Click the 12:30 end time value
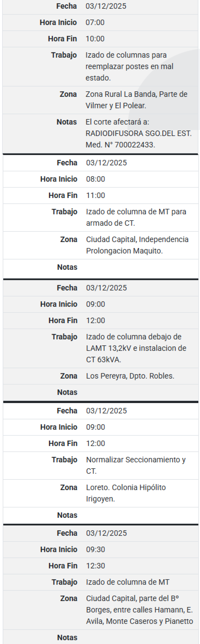 [96, 566]
